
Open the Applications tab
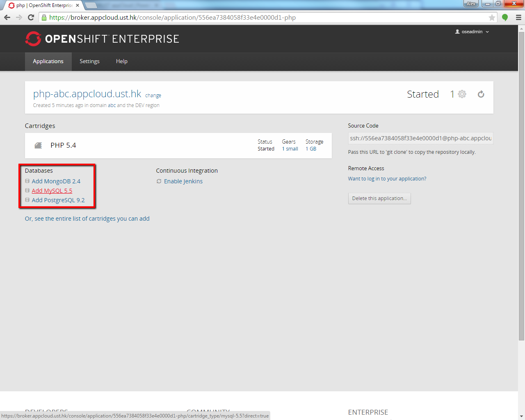point(48,62)
